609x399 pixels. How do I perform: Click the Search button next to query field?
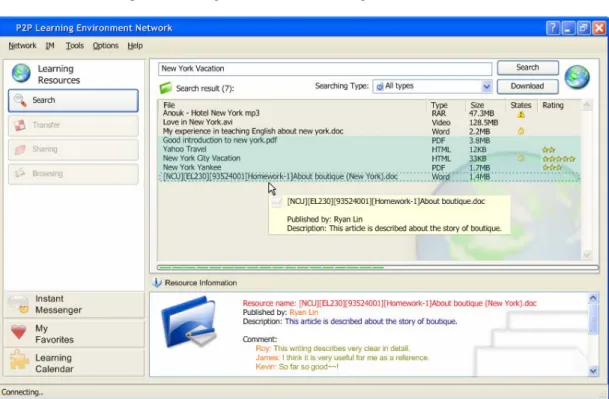(x=528, y=68)
